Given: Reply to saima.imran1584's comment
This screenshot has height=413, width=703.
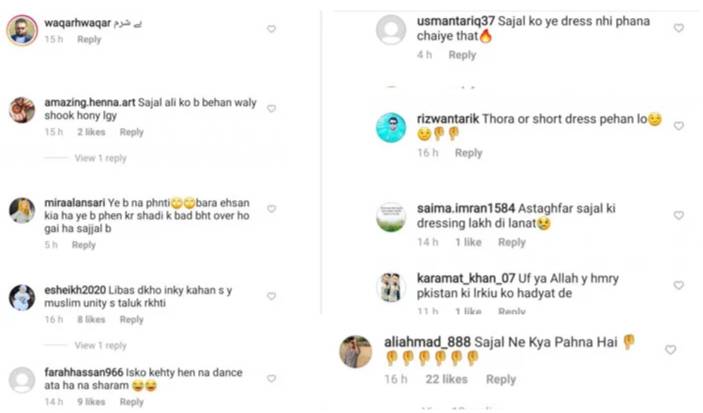Looking at the screenshot, I should [x=512, y=243].
